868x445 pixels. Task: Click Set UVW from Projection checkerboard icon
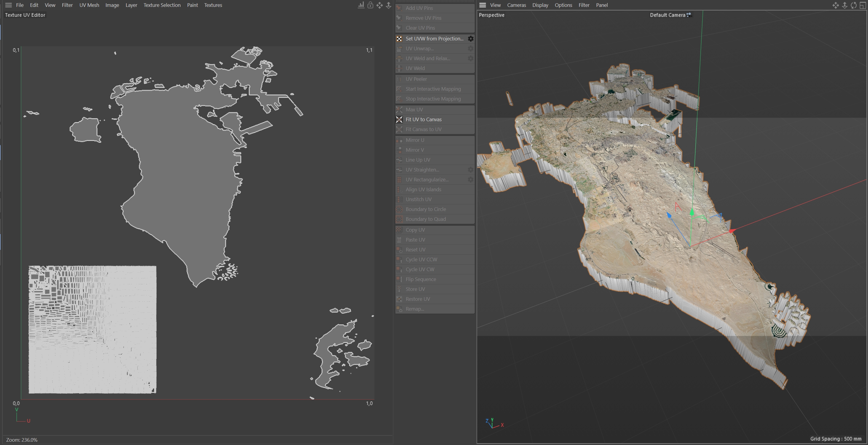click(399, 39)
